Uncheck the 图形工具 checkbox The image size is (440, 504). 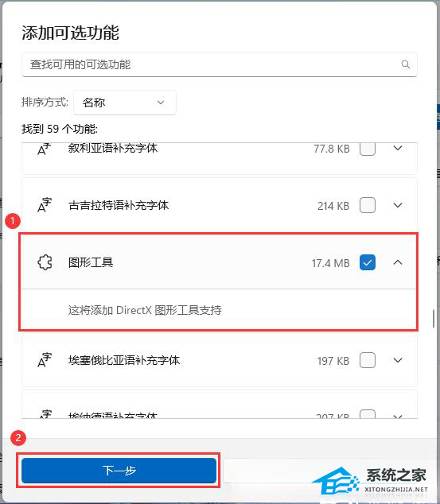pyautogui.click(x=368, y=262)
